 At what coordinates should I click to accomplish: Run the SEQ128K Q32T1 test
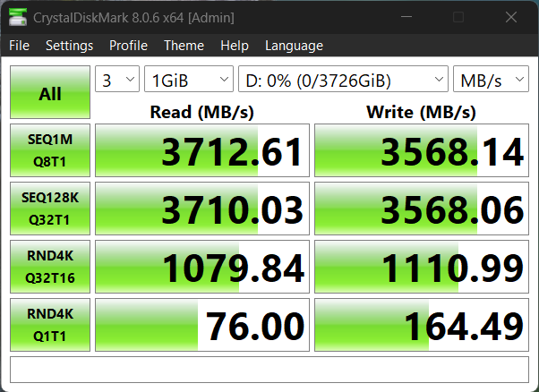50,209
